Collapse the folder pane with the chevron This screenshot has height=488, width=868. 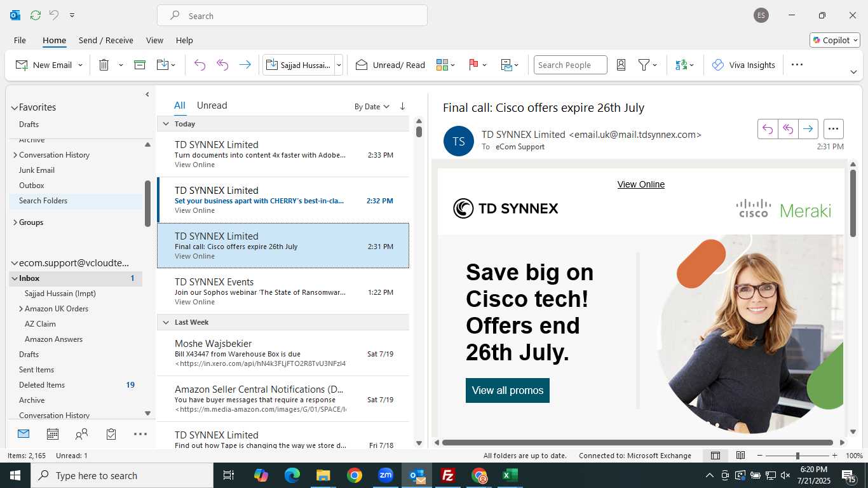click(x=147, y=95)
